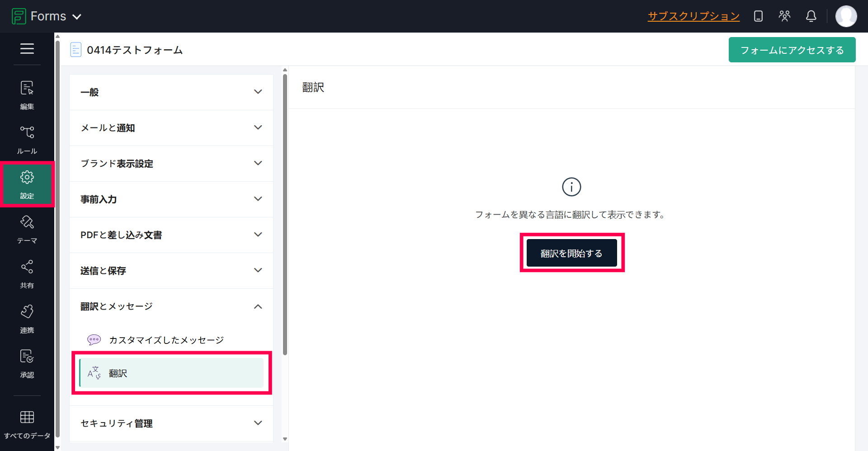Image resolution: width=868 pixels, height=451 pixels.
Task: Open the 編集 (Edit) sidebar icon
Action: [x=27, y=94]
